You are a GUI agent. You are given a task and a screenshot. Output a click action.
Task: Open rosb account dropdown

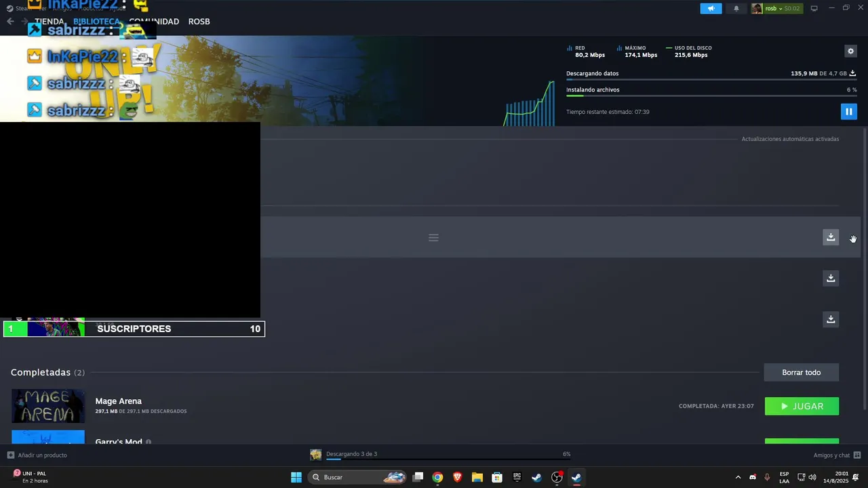pos(776,8)
